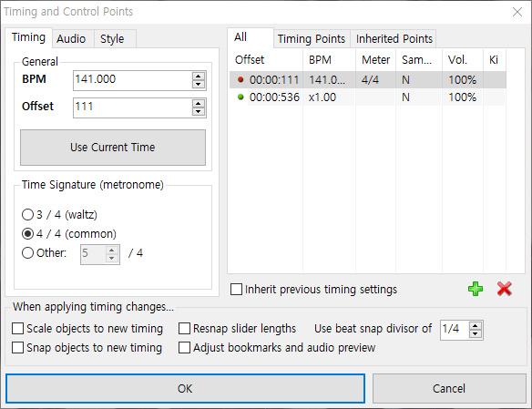Click the Sam... column header
Screen dimensions: 532x409
[x=419, y=60]
